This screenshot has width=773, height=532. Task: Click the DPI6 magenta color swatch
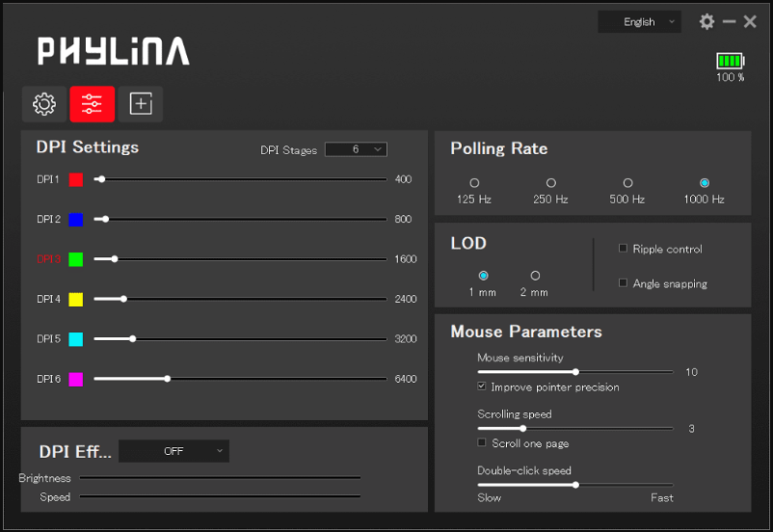coord(76,380)
